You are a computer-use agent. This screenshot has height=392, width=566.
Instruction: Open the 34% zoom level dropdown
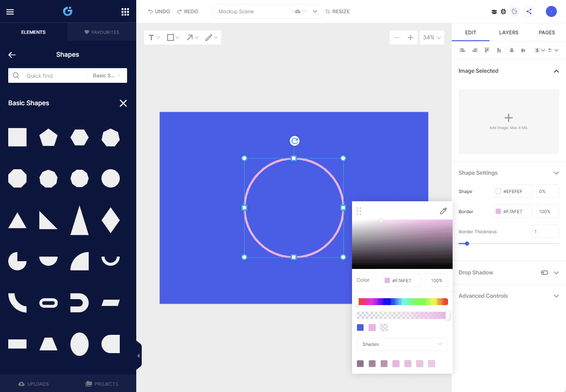click(x=433, y=38)
